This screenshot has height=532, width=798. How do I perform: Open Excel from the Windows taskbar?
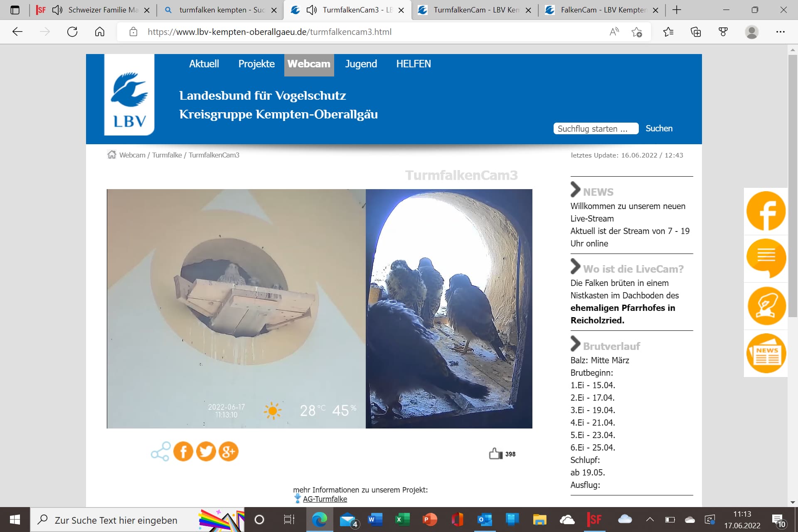coord(402,520)
